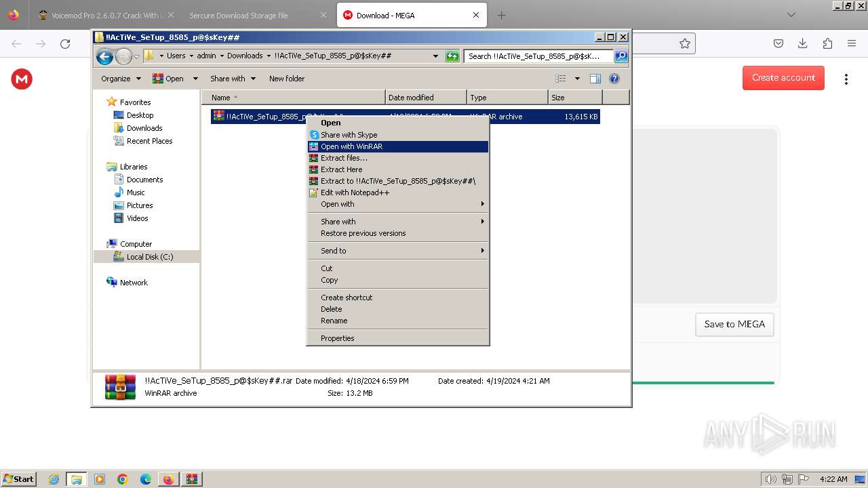This screenshot has width=868, height=488.
Task: Open a new Firefox tab
Action: [501, 15]
